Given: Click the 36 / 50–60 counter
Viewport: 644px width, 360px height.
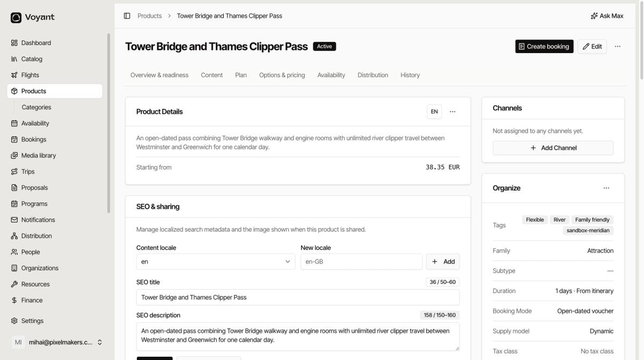Looking at the screenshot, I should tap(443, 282).
